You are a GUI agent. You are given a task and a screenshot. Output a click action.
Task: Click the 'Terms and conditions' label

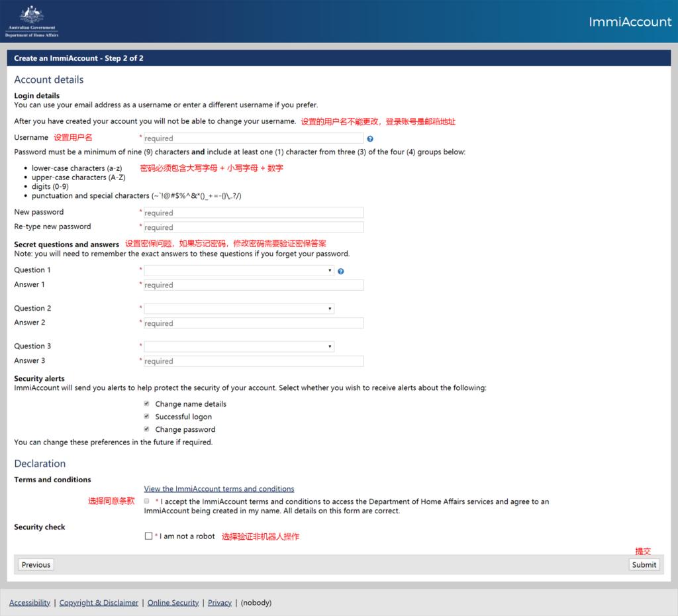click(x=52, y=480)
